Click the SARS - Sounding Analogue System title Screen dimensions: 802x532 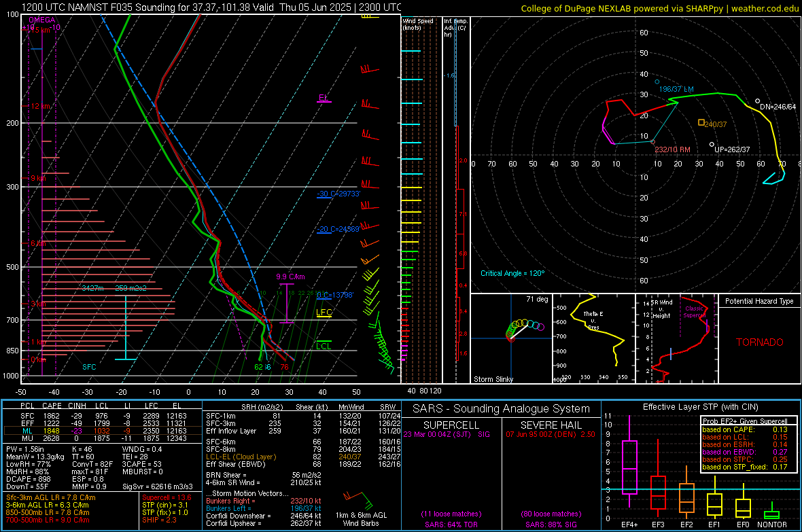(501, 409)
